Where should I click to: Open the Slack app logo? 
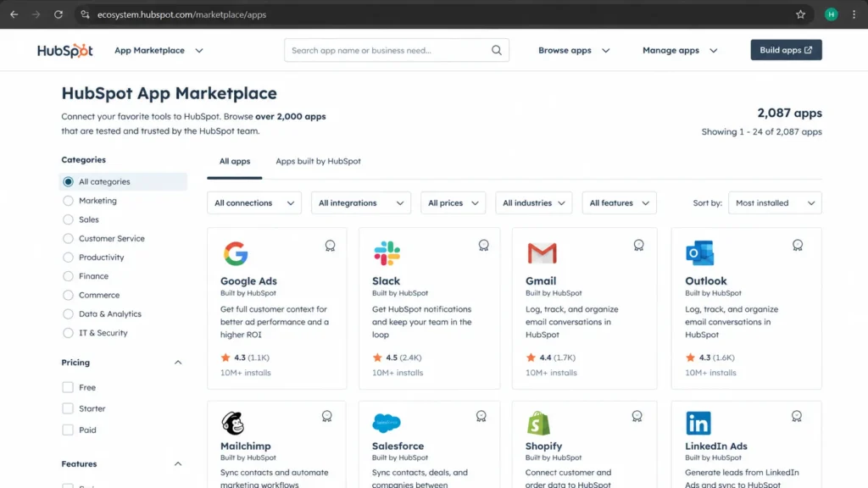pyautogui.click(x=387, y=253)
